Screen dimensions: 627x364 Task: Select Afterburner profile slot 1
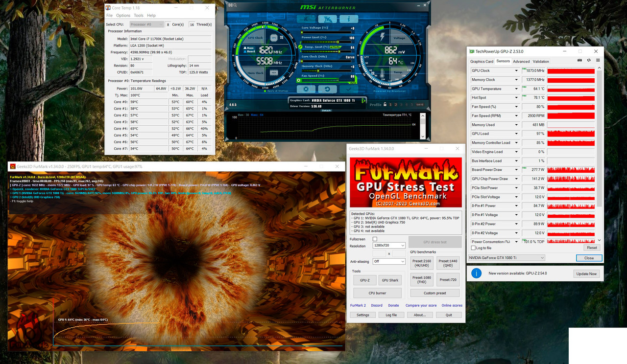(390, 105)
